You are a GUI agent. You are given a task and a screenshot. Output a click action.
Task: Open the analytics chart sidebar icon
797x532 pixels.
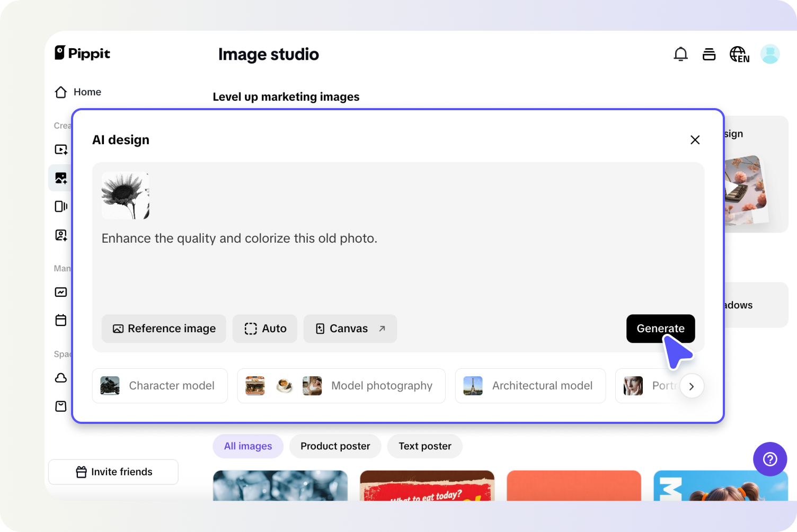click(x=61, y=292)
